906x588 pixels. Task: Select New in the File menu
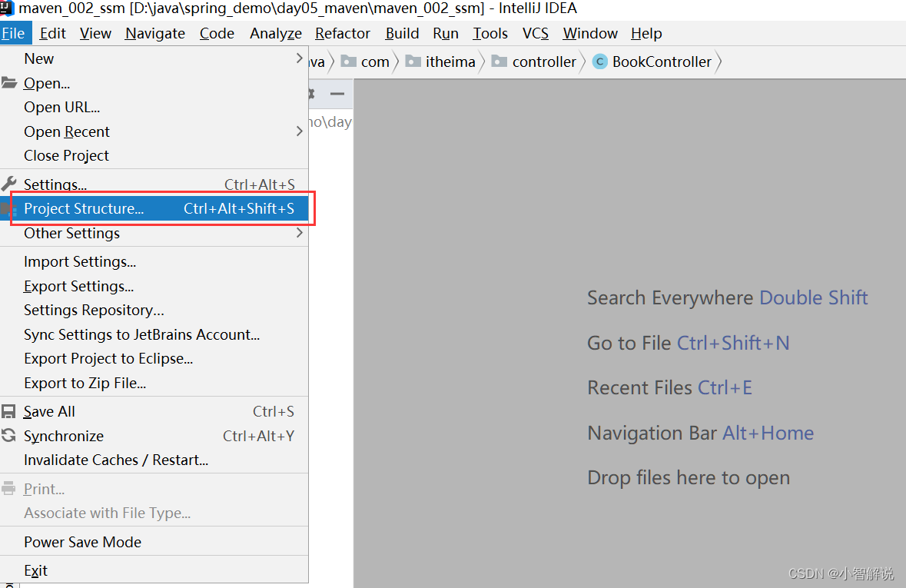154,58
